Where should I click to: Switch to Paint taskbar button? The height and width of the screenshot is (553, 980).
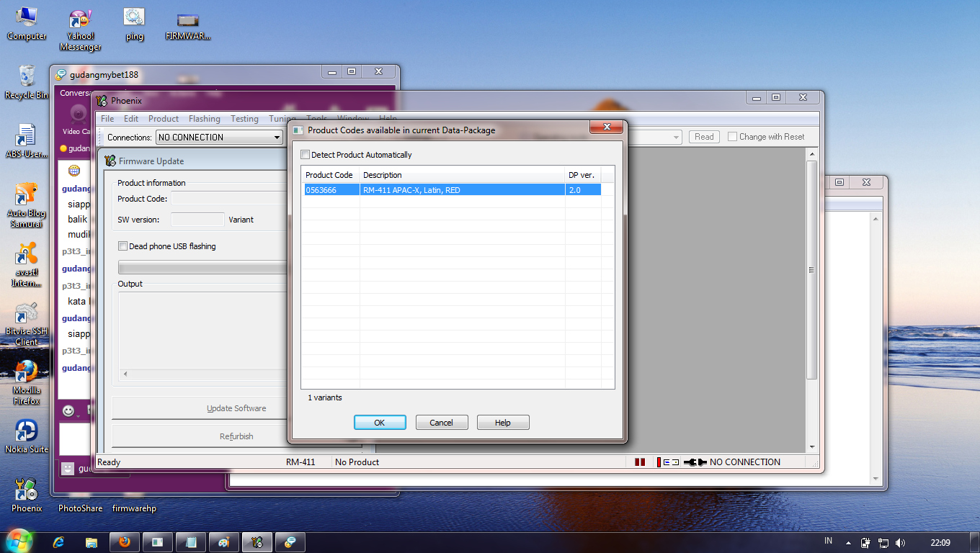(223, 542)
